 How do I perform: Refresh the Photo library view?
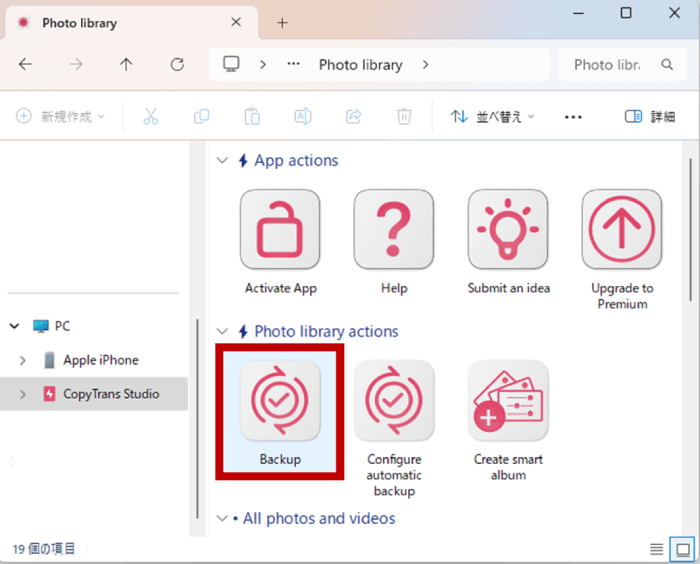click(x=177, y=65)
